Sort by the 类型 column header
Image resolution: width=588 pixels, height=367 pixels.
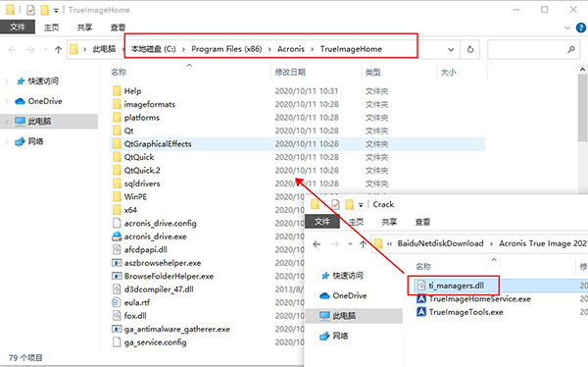click(x=372, y=72)
